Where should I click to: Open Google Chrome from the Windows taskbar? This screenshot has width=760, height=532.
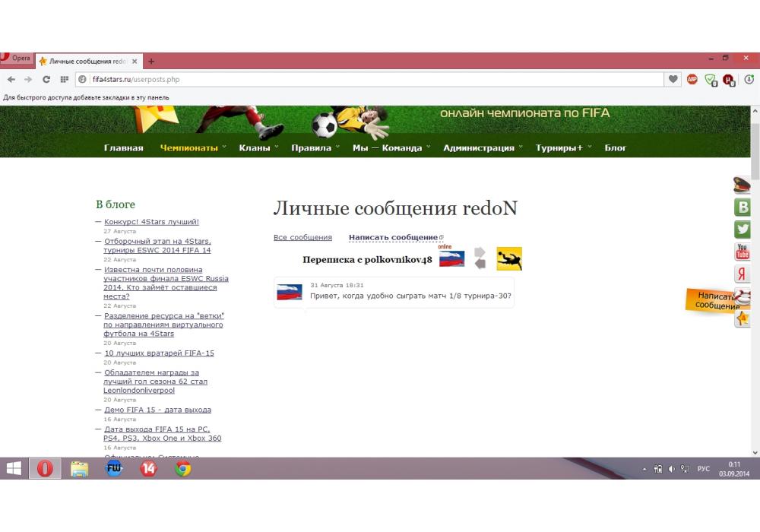point(182,469)
